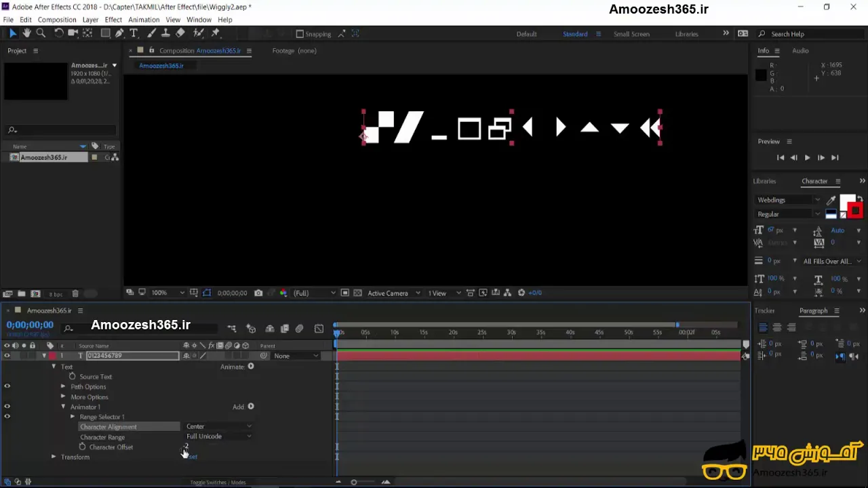Create a new folder in Project panel
868x488 pixels.
(x=22, y=293)
